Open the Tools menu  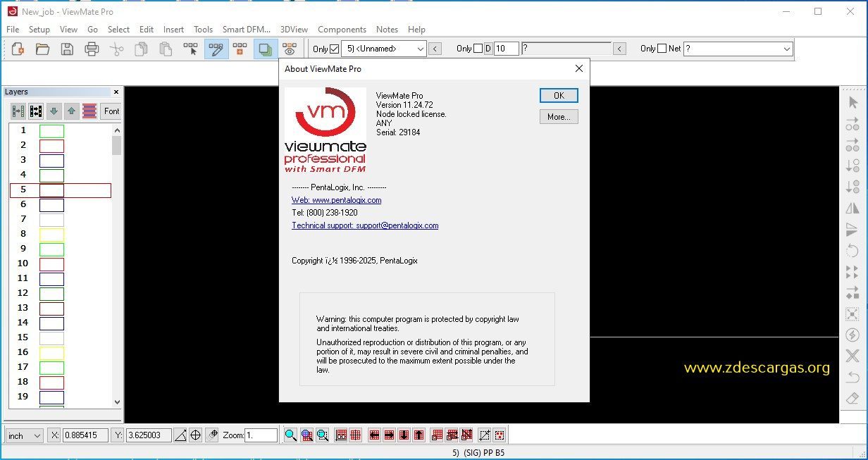[x=203, y=30]
